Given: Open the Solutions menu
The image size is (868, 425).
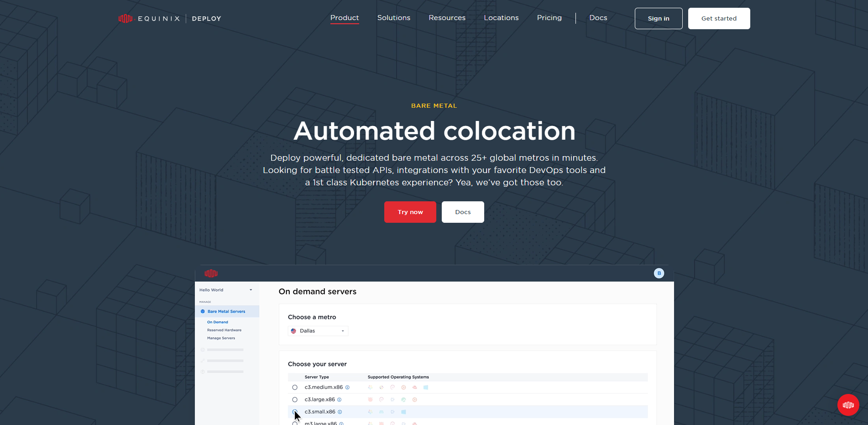Looking at the screenshot, I should 394,18.
